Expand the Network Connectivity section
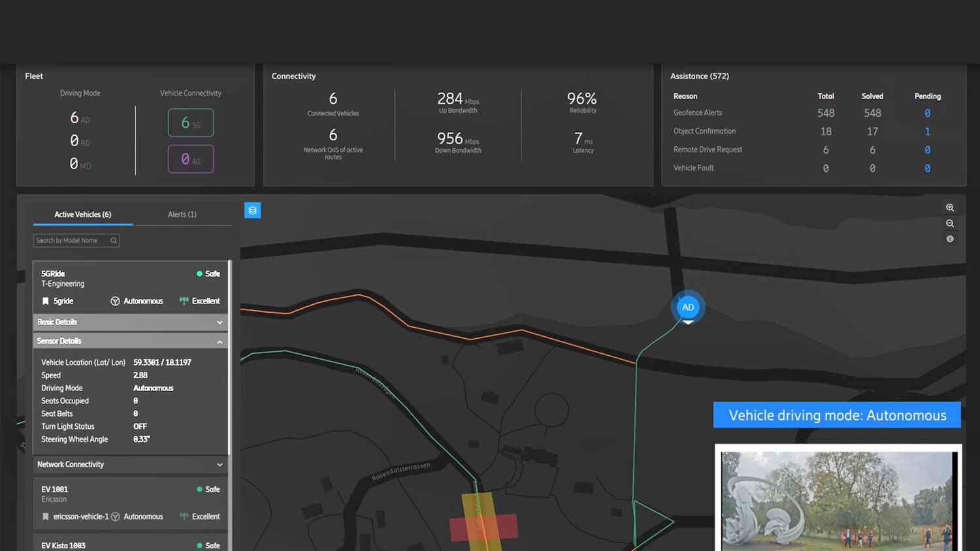Screen dimensions: 980x551 [x=130, y=464]
